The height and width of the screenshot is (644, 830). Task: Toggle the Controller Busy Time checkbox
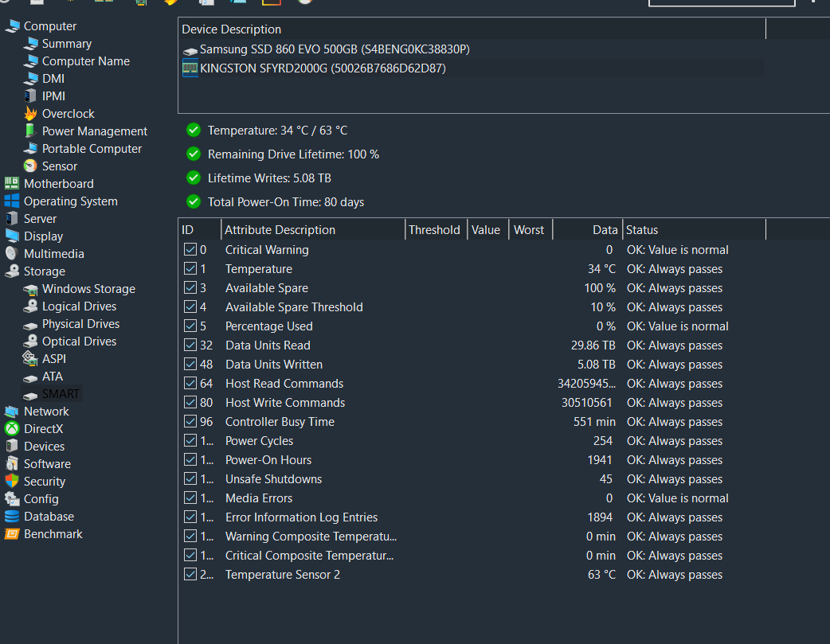(190, 421)
